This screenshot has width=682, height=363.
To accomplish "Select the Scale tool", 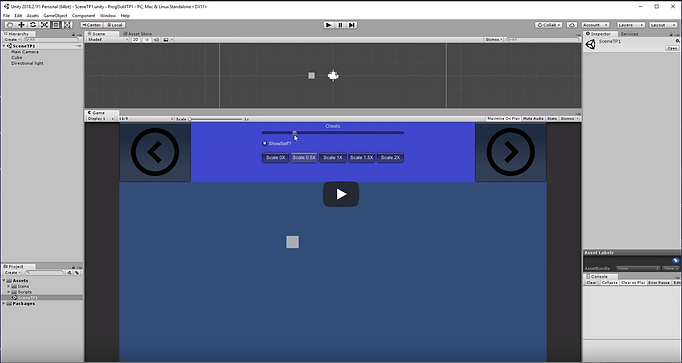I will tap(44, 25).
